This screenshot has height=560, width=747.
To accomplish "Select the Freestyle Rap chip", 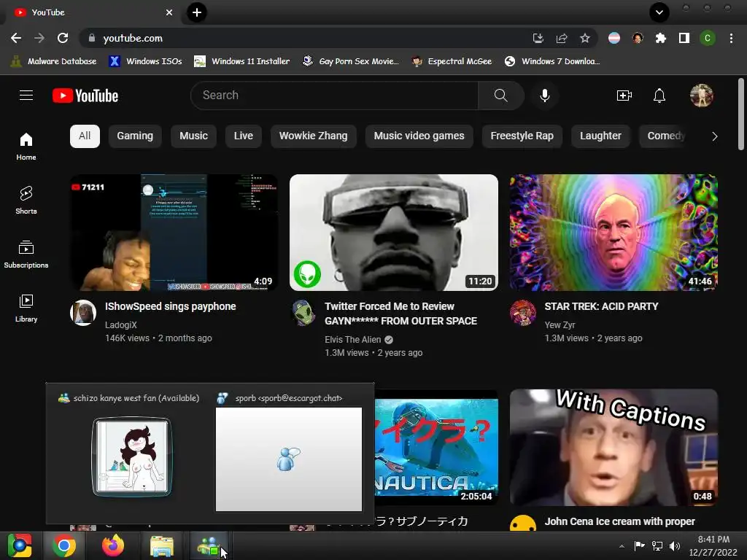I will click(522, 136).
